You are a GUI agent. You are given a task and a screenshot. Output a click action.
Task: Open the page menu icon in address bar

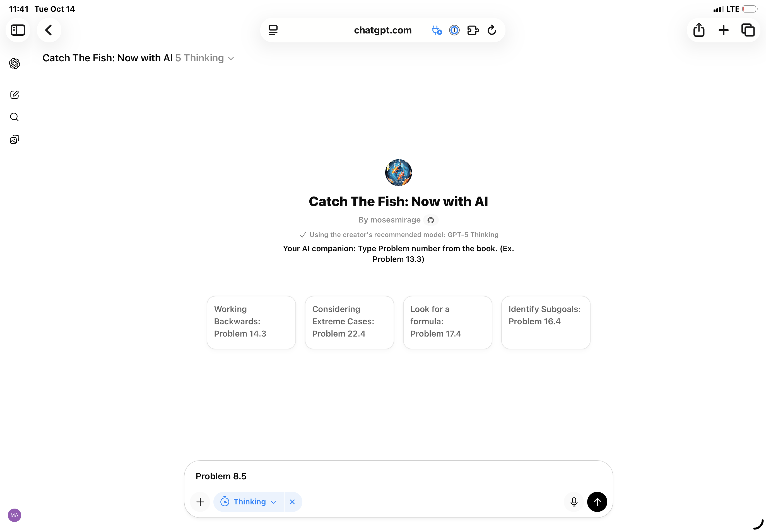point(273,30)
